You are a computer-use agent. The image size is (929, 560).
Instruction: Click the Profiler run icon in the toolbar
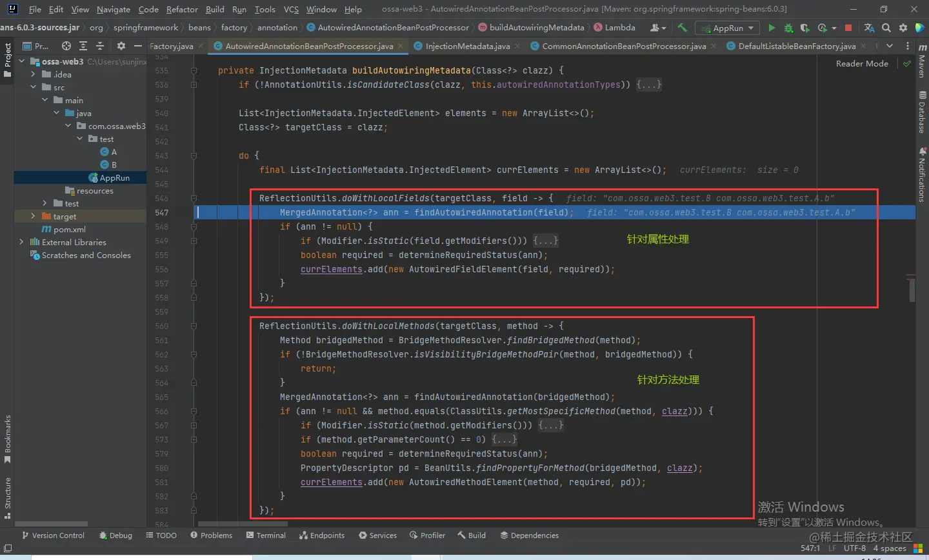click(x=822, y=28)
